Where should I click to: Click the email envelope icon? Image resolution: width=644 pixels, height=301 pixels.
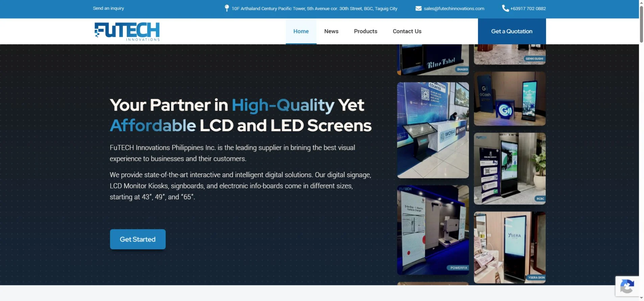(419, 8)
